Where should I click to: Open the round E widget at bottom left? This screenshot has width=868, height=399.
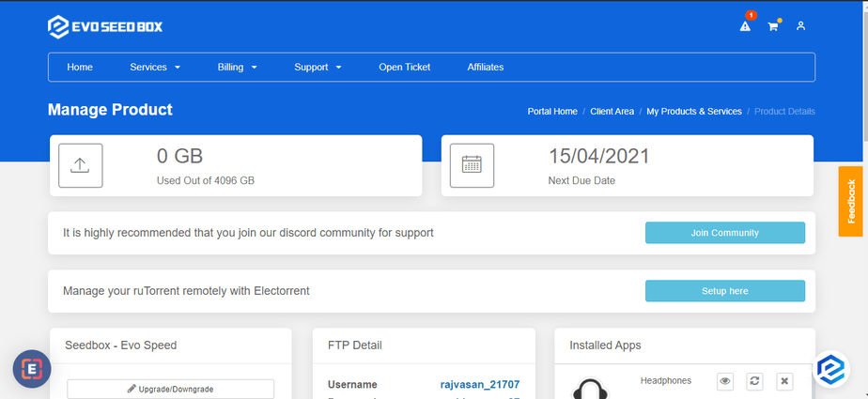point(32,369)
